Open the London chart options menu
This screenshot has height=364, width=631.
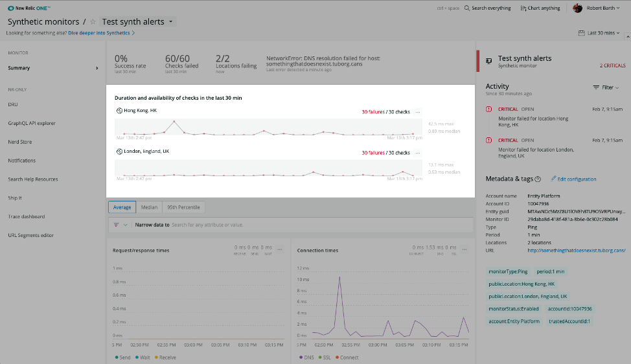pos(418,153)
